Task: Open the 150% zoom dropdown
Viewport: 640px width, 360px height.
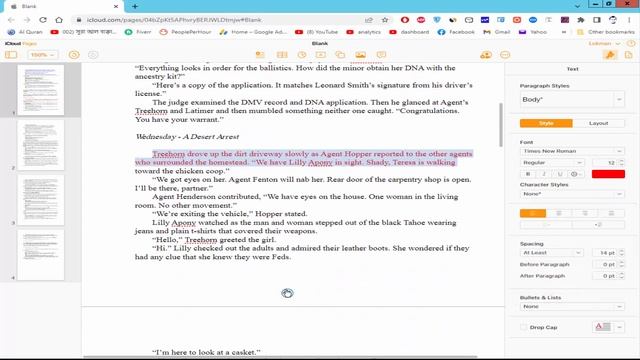Action: point(42,55)
